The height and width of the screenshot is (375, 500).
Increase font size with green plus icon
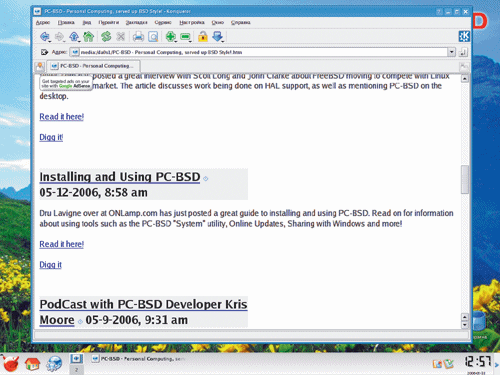(x=171, y=36)
